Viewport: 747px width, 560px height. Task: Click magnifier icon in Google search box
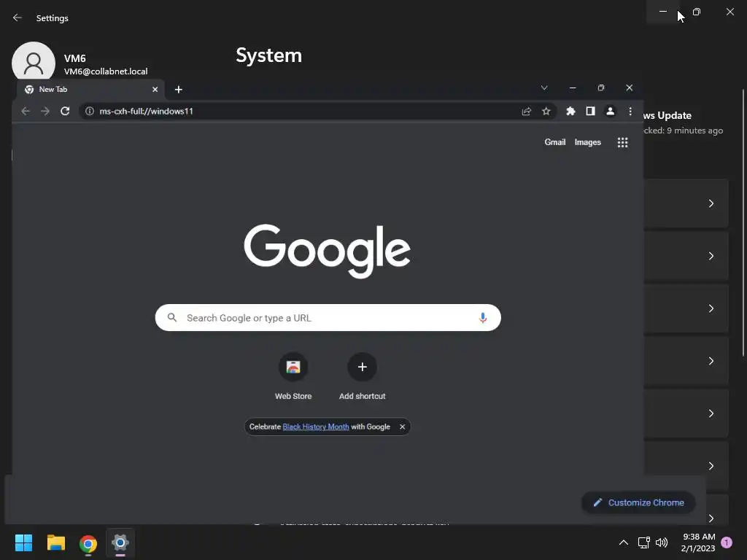pos(172,318)
